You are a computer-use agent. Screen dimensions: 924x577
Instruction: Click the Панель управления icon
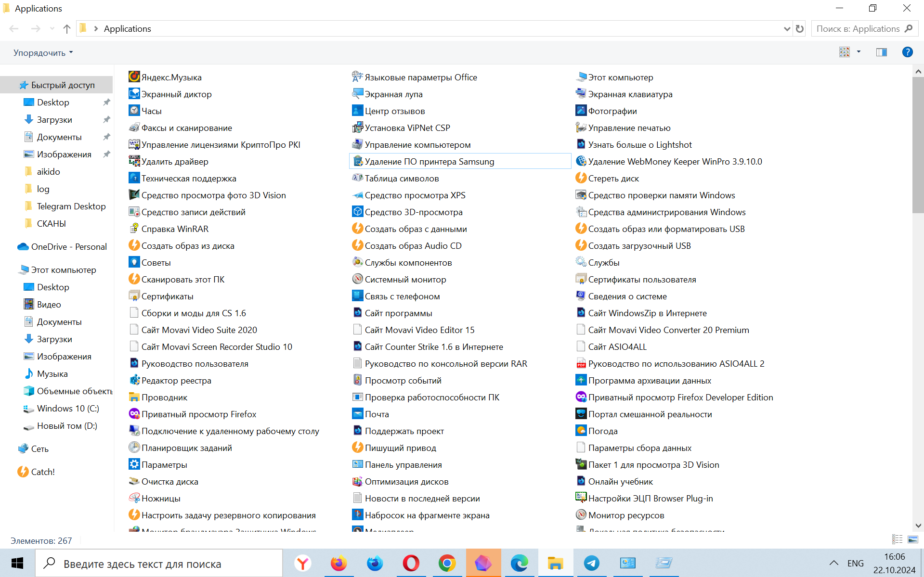[x=358, y=464]
